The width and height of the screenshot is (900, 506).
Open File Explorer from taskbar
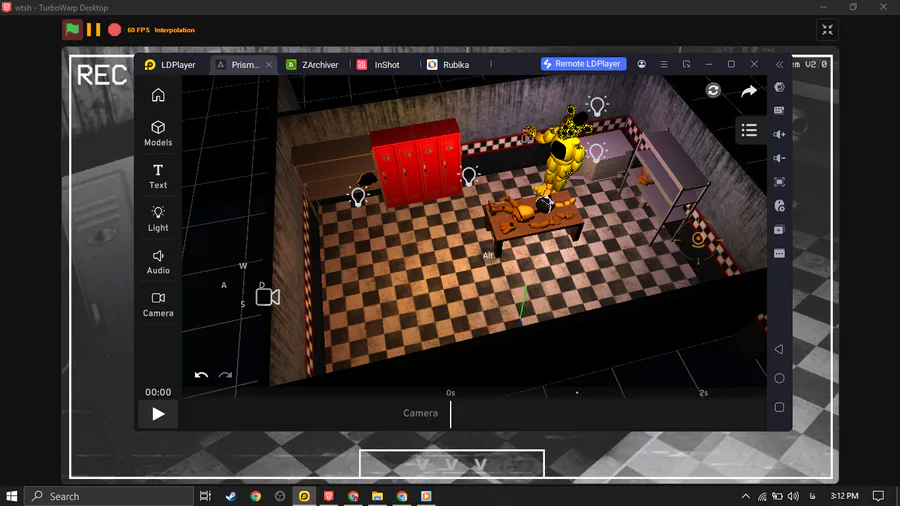[377, 496]
